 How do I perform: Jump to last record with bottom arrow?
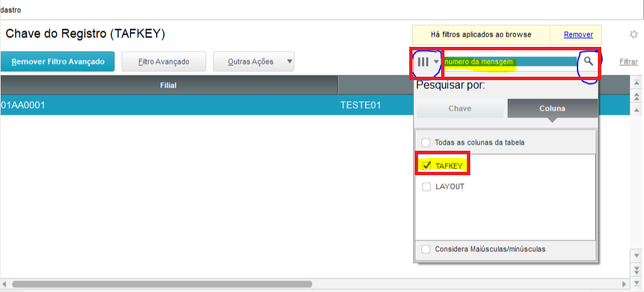coord(637,283)
